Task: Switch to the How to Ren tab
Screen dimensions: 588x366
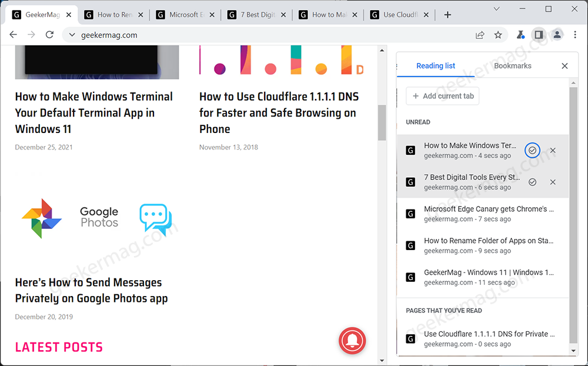Action: (115, 15)
